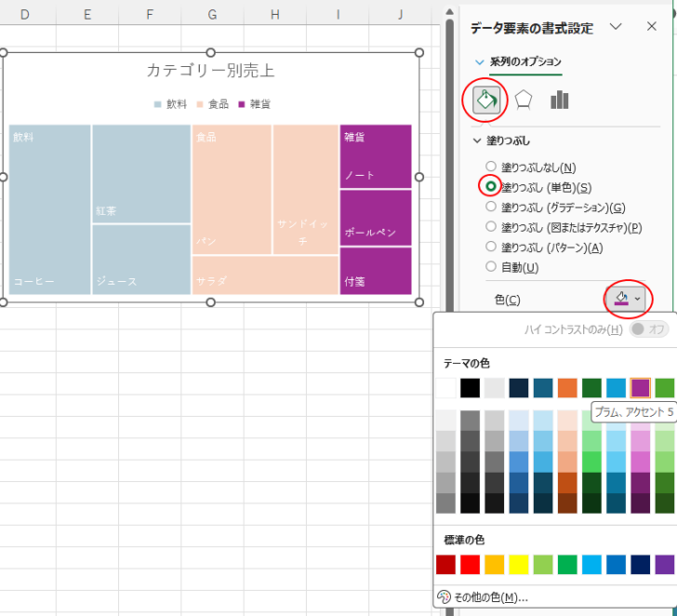Select the ジュース treemap block
The height and width of the screenshot is (616, 677).
coord(141,260)
